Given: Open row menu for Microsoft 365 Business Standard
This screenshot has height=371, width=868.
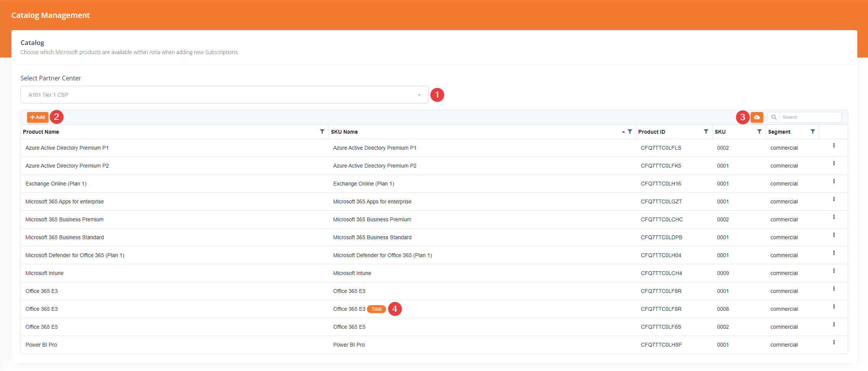Looking at the screenshot, I should click(x=834, y=235).
